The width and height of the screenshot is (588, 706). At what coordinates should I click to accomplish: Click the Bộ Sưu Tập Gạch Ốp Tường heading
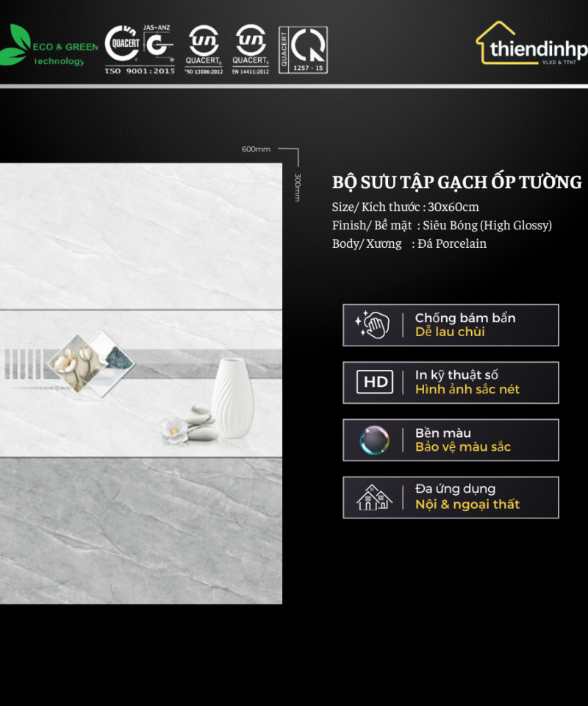[x=456, y=182]
